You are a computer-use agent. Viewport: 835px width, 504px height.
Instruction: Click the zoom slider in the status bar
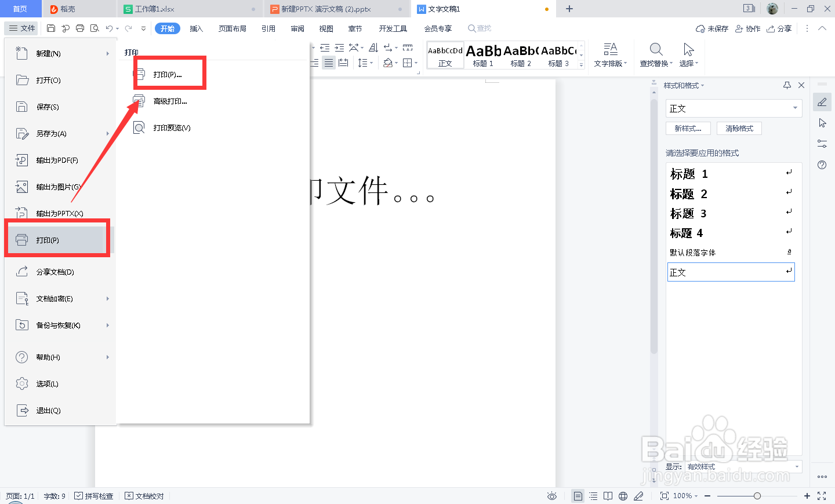click(x=758, y=496)
